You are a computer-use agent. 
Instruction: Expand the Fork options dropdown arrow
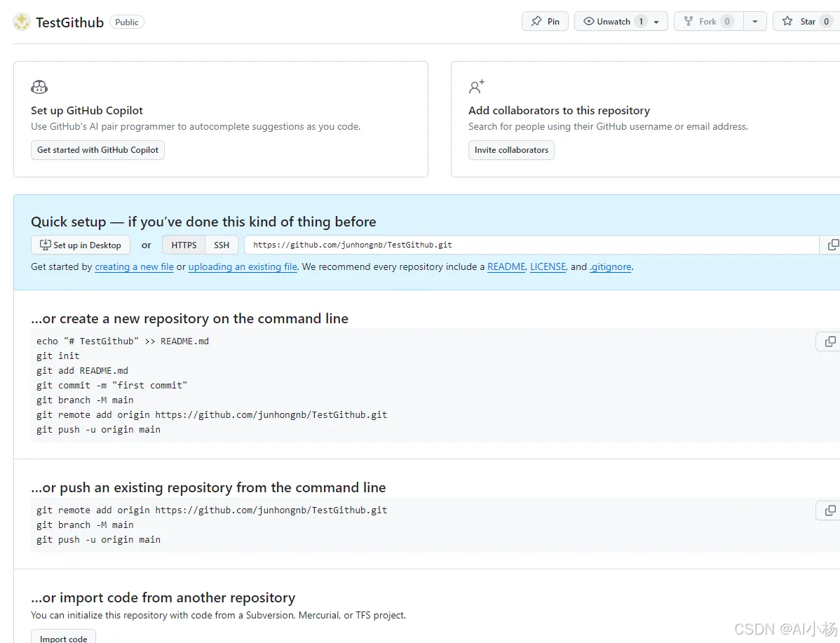point(755,22)
